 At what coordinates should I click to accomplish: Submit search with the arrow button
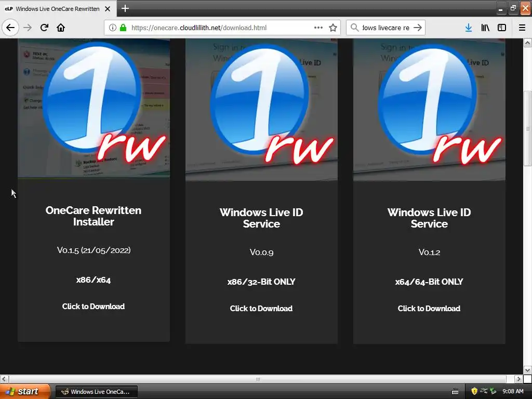tap(418, 28)
